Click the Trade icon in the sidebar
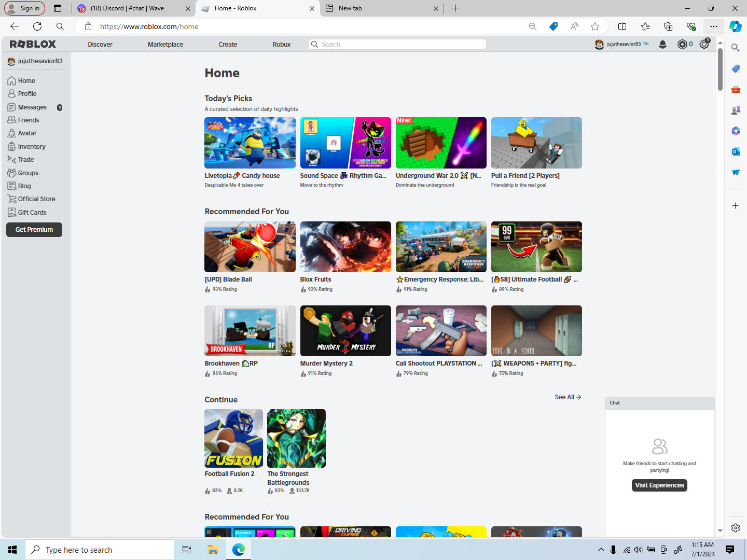Screen dimensions: 747x560 click(11, 160)
